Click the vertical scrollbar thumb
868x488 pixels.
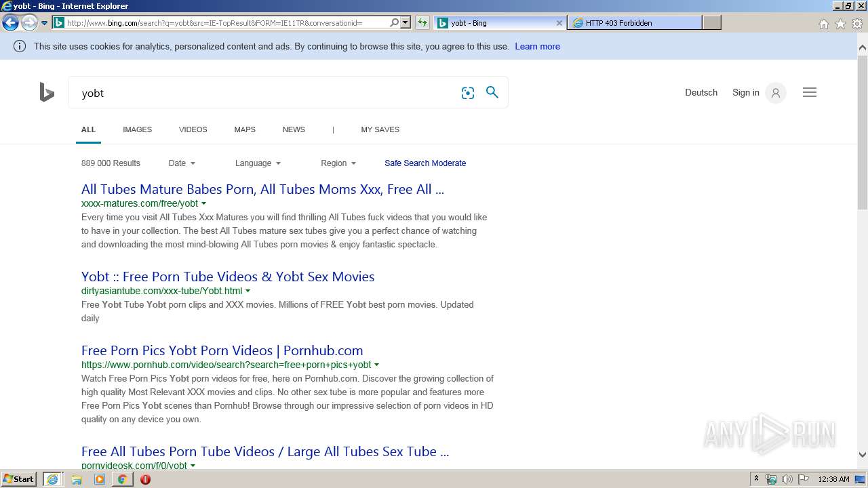coord(863,131)
